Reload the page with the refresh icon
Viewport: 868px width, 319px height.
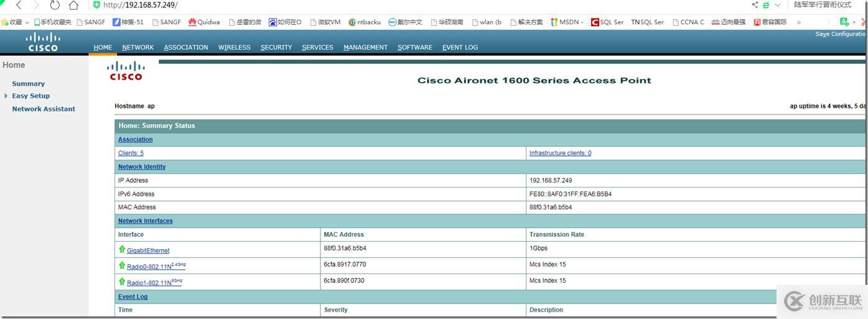point(55,5)
